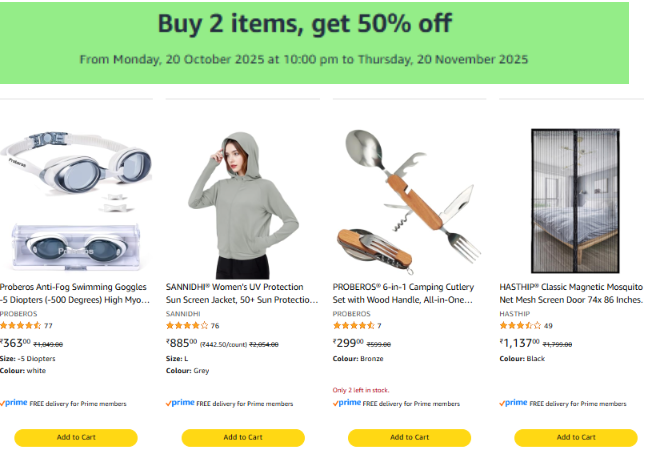The image size is (650, 467).
Task: View star ratings for camping cutlery set
Action: pos(353,326)
